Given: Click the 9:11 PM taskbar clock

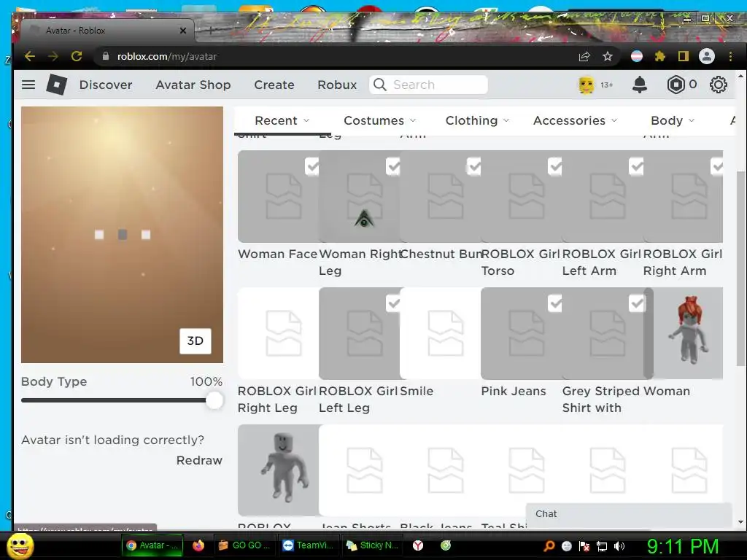Looking at the screenshot, I should point(683,546).
